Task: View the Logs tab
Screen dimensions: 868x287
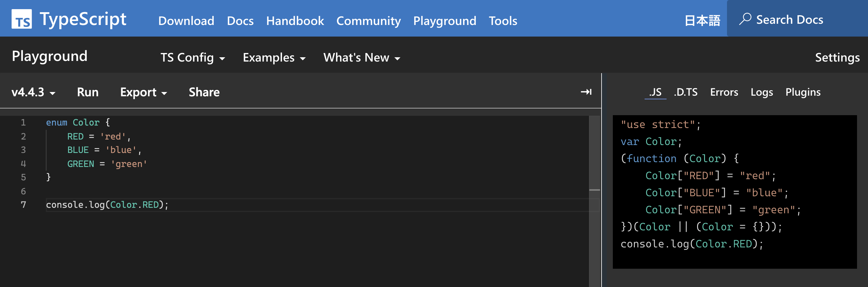Action: click(761, 92)
